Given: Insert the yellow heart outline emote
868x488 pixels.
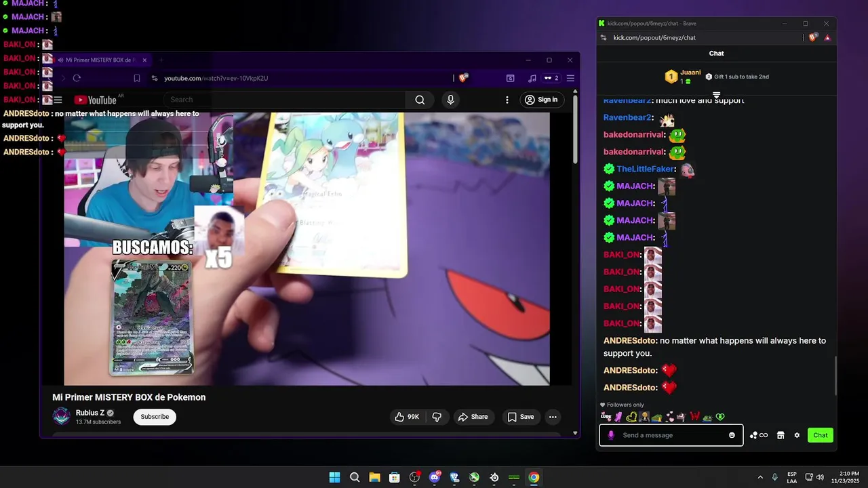Looking at the screenshot, I should tap(631, 417).
